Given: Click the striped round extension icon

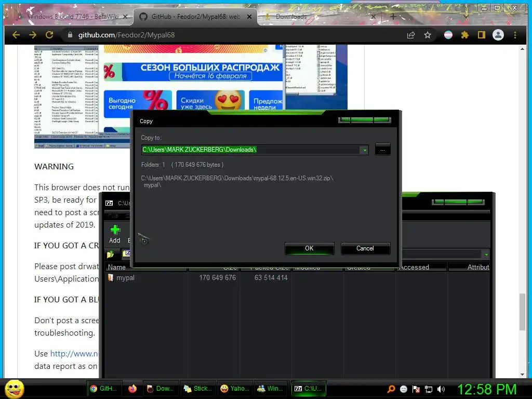Looking at the screenshot, I should (x=448, y=35).
